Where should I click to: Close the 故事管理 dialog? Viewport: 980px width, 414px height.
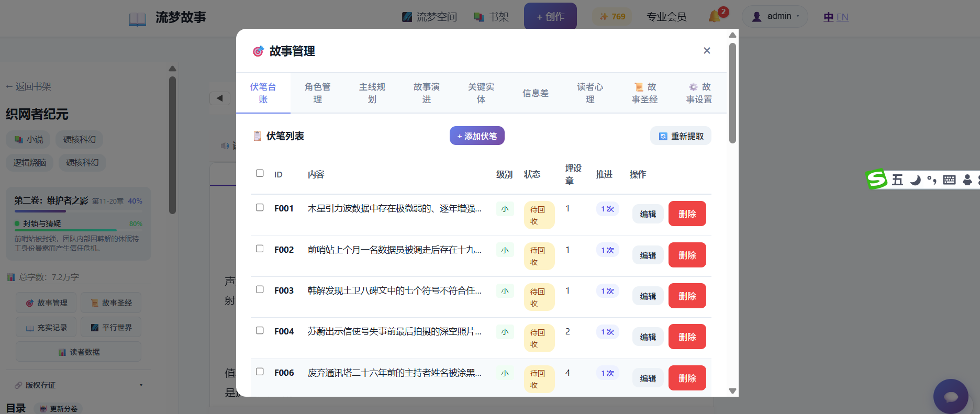click(707, 50)
